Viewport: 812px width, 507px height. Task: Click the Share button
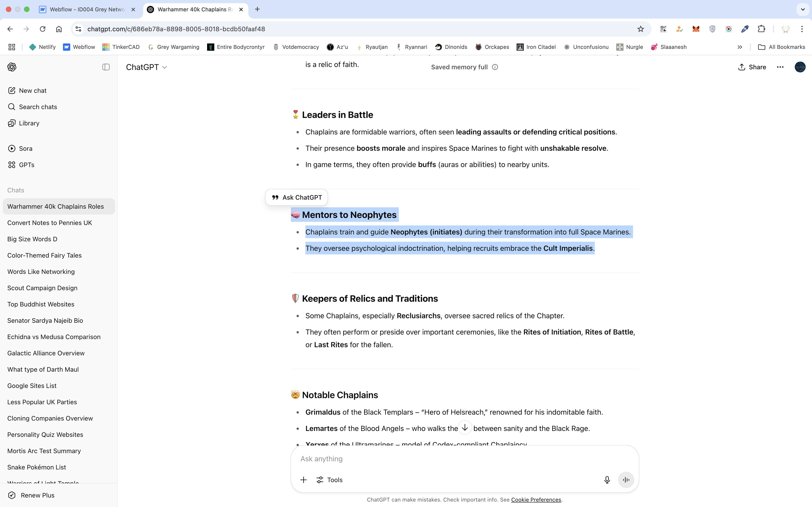coord(752,67)
